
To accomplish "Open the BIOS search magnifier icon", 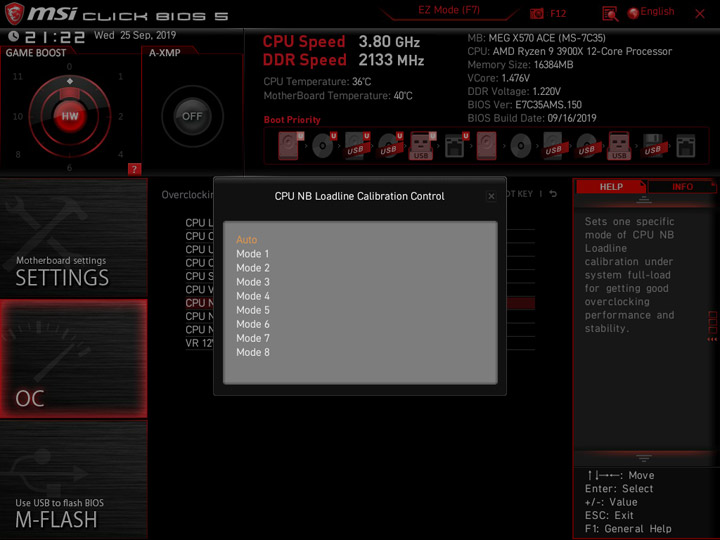I will point(610,14).
